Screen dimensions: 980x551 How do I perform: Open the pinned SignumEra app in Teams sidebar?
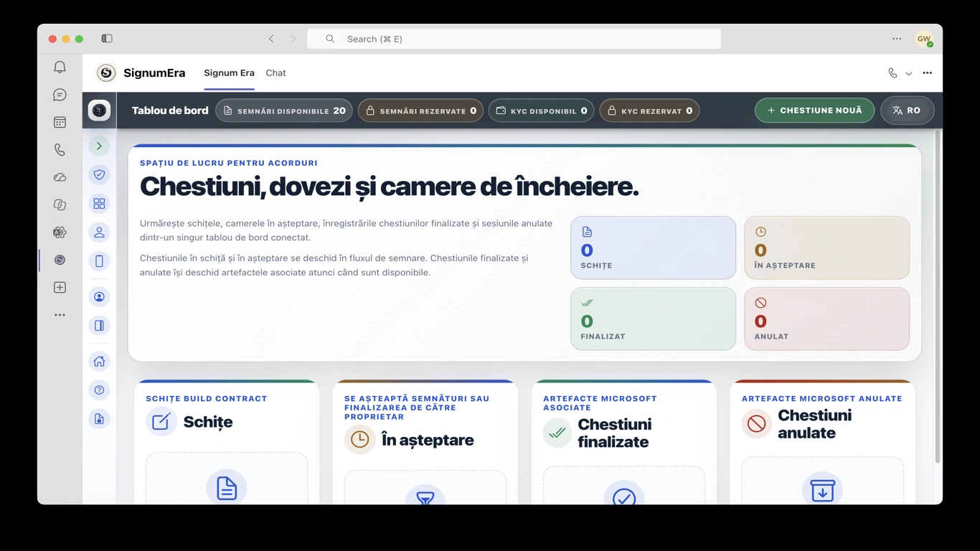coord(60,260)
